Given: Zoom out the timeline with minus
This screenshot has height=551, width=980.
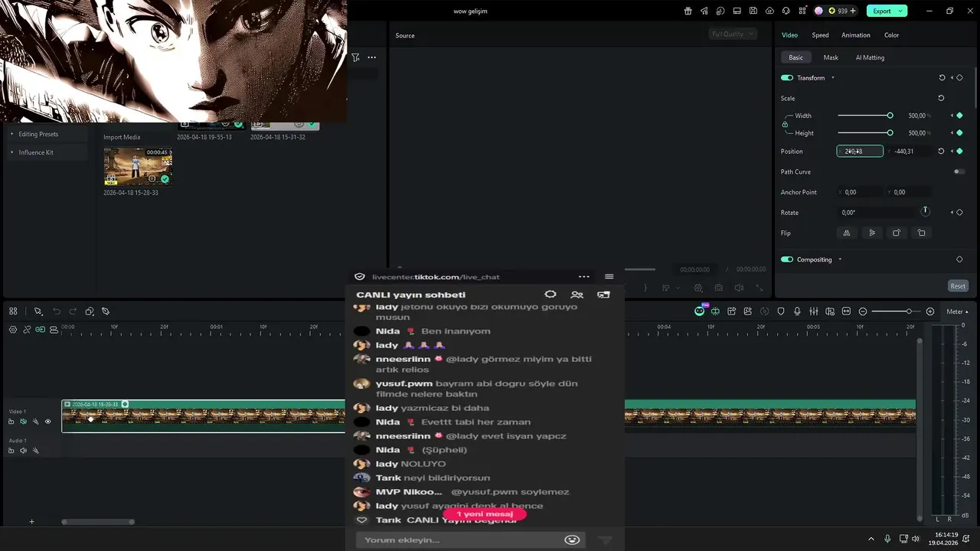Looking at the screenshot, I should (863, 311).
